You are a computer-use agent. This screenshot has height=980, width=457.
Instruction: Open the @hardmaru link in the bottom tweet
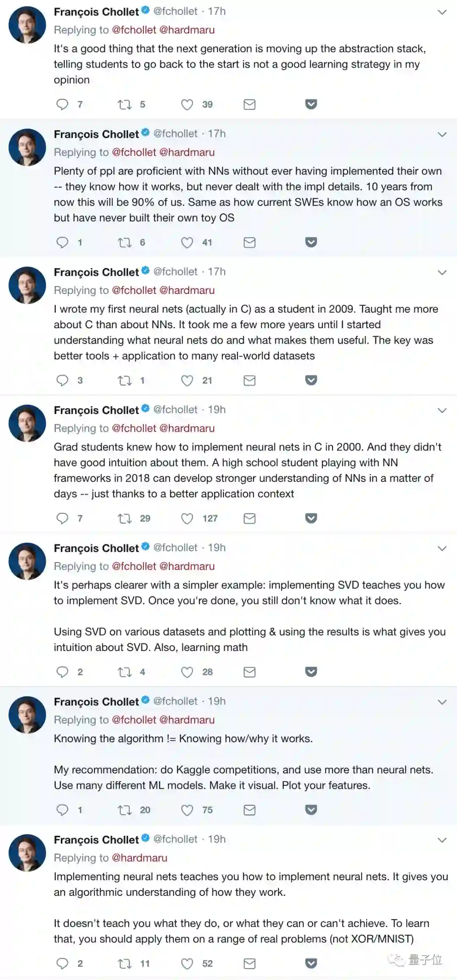point(139,858)
